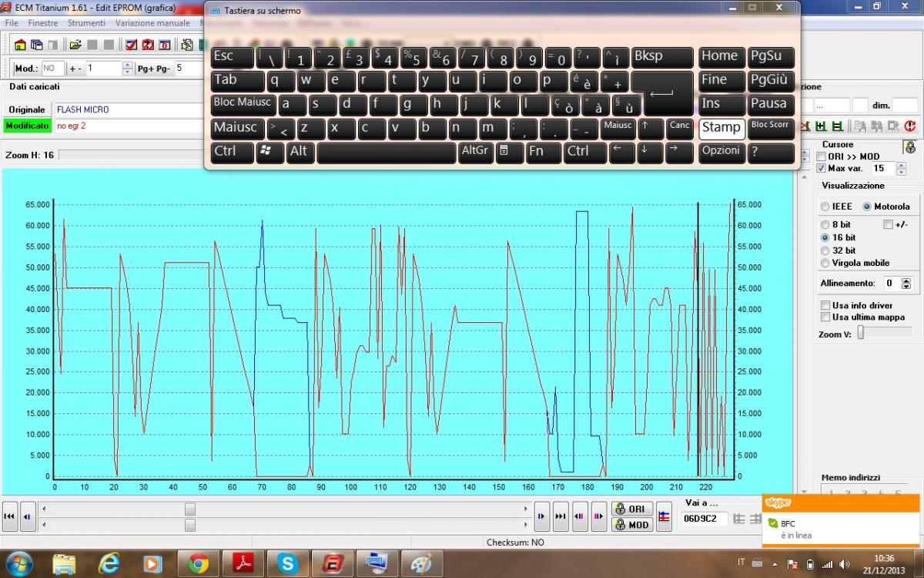Click the leftmost green H selection icon
The height and width of the screenshot is (578, 924).
[x=821, y=126]
